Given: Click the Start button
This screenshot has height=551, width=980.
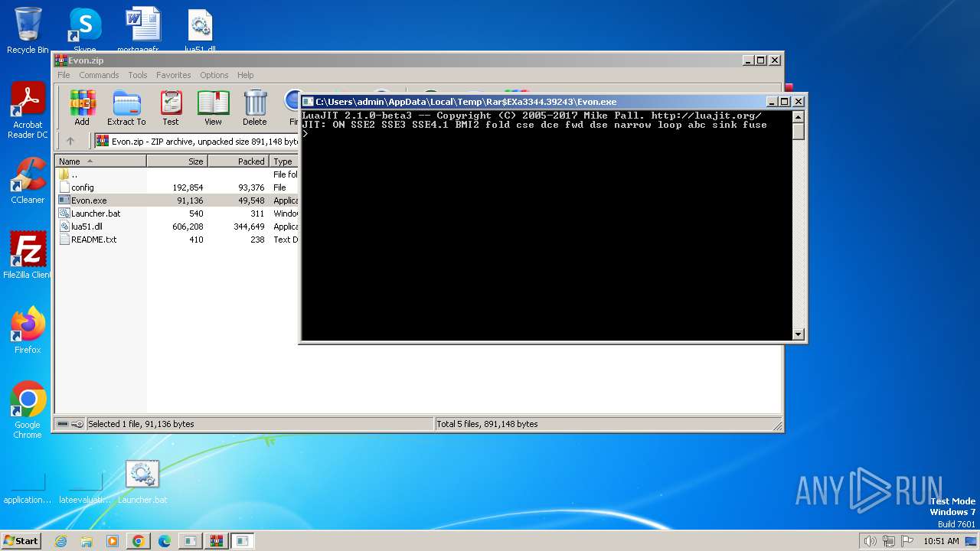Looking at the screenshot, I should pyautogui.click(x=21, y=541).
